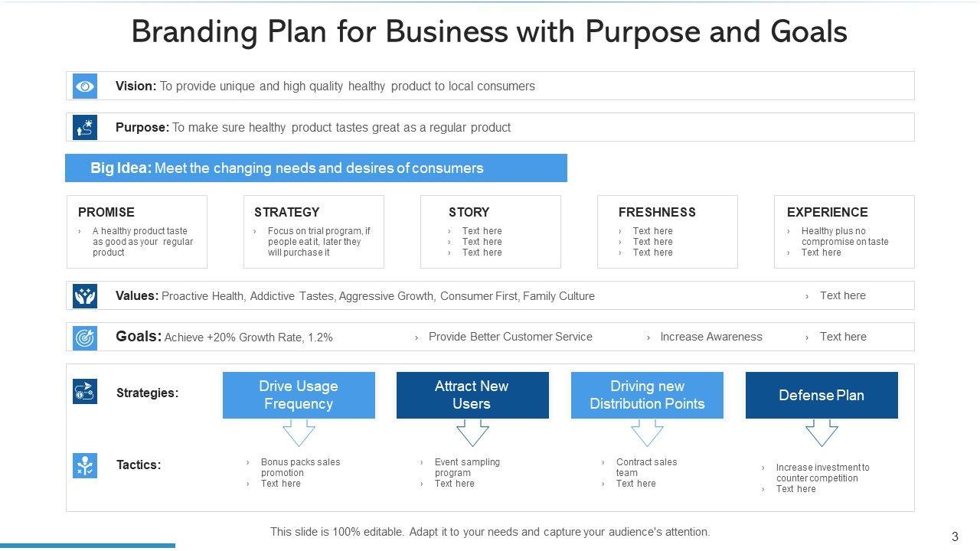The height and width of the screenshot is (551, 980).
Task: Click the Values hands icon
Action: tap(85, 295)
